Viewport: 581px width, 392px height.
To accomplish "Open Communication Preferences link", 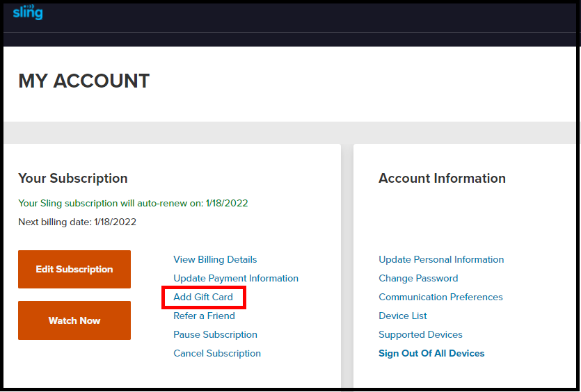I will 440,297.
